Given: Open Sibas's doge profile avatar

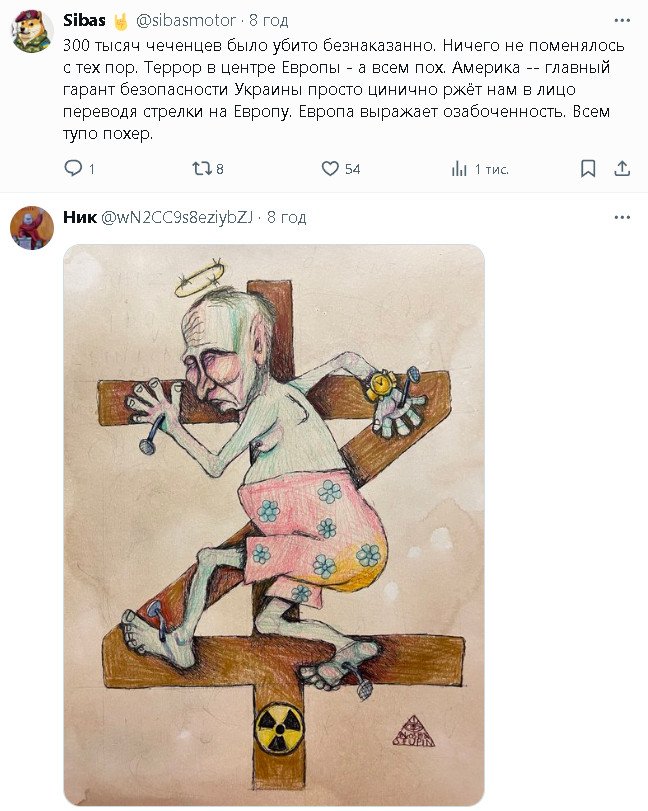Looking at the screenshot, I should (x=31, y=31).
